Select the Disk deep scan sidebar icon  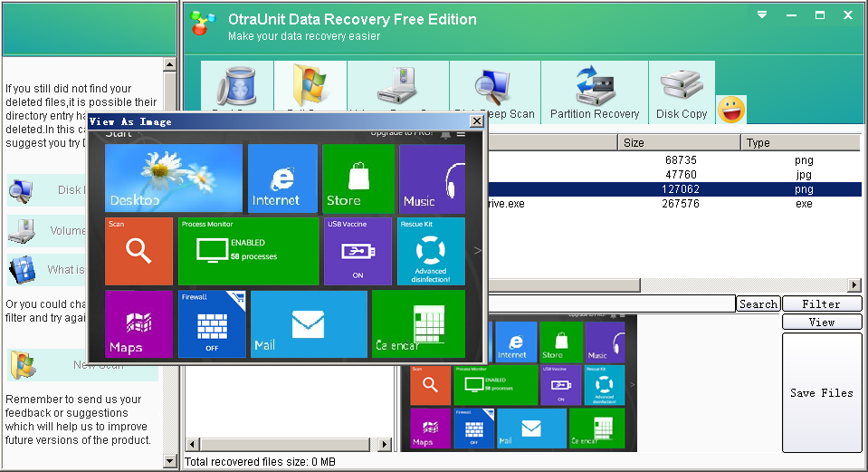pos(21,191)
